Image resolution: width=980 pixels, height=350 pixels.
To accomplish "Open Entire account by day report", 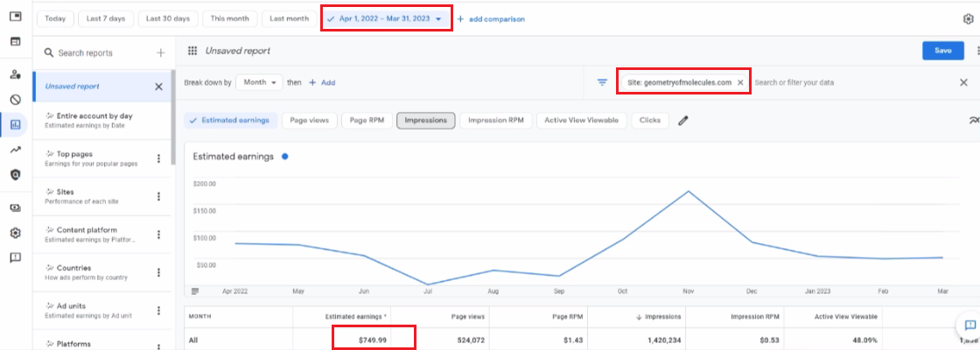I will 100,120.
